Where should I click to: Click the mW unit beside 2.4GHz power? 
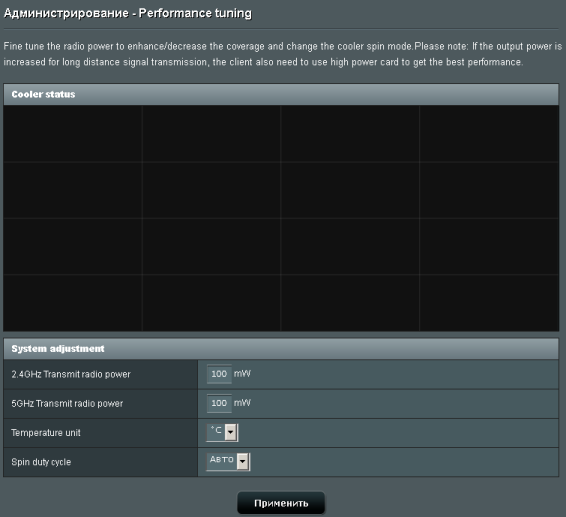[x=242, y=374]
